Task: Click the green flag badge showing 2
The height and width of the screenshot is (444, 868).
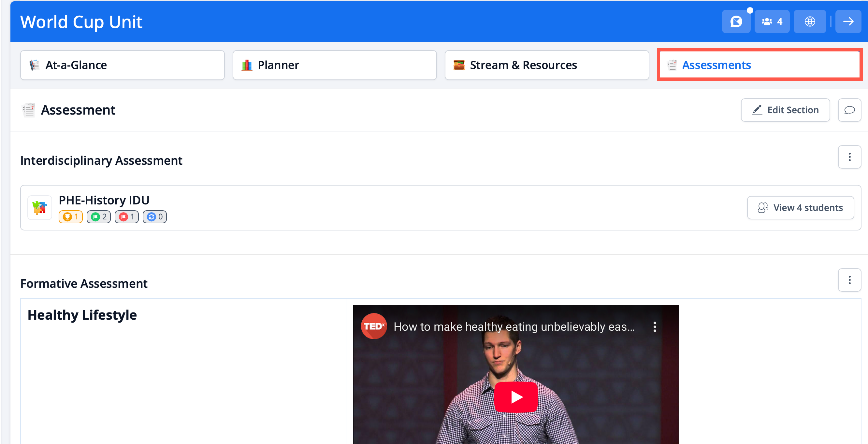Action: click(x=99, y=217)
